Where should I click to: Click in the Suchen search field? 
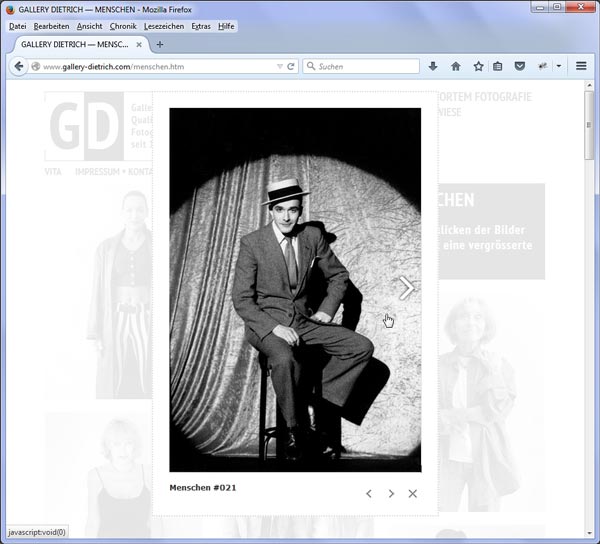pos(365,66)
